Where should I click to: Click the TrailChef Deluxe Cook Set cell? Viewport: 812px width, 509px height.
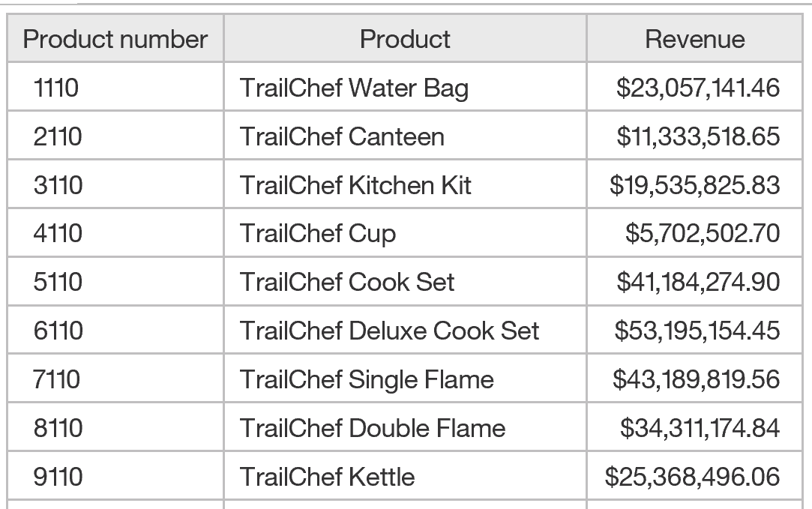coord(405,331)
